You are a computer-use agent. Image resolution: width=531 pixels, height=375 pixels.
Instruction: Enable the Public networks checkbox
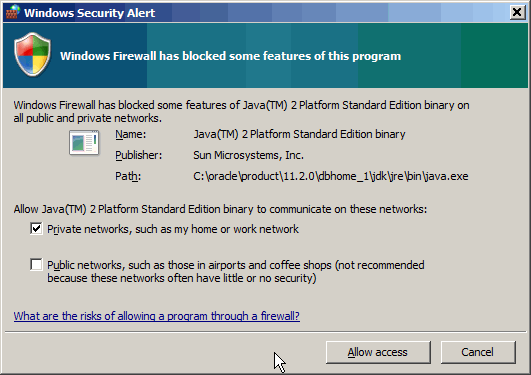[x=36, y=265]
